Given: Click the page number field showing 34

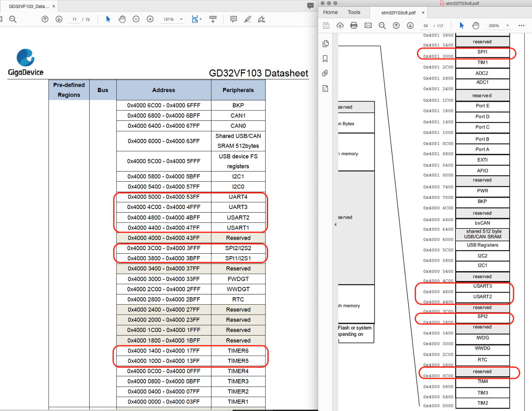Looking at the screenshot, I should click(x=426, y=26).
